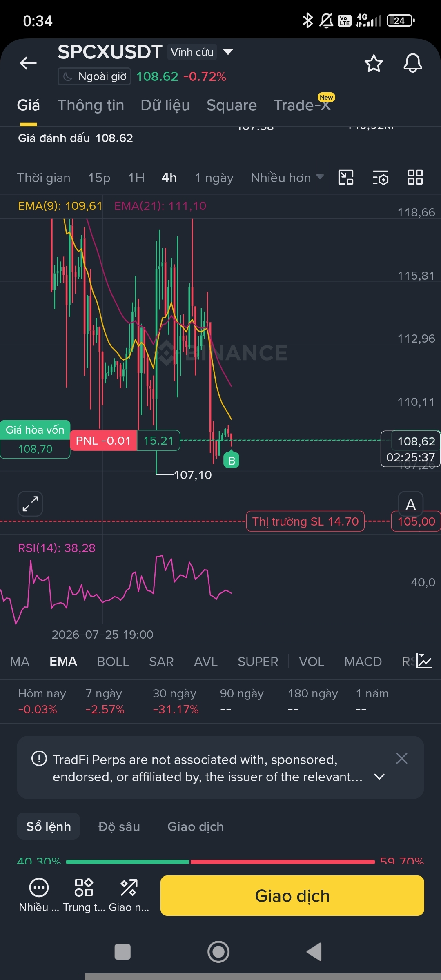Open the Square tab
Image resolution: width=441 pixels, height=980 pixels.
232,105
